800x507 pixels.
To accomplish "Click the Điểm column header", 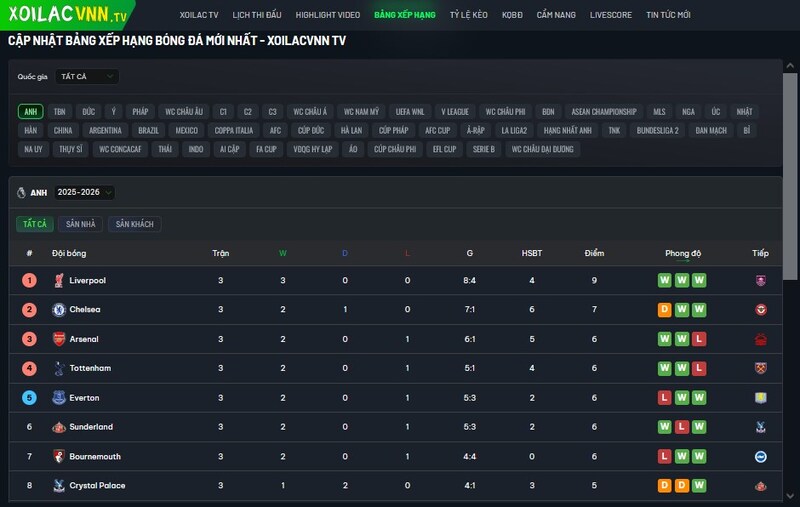I will click(x=594, y=254).
